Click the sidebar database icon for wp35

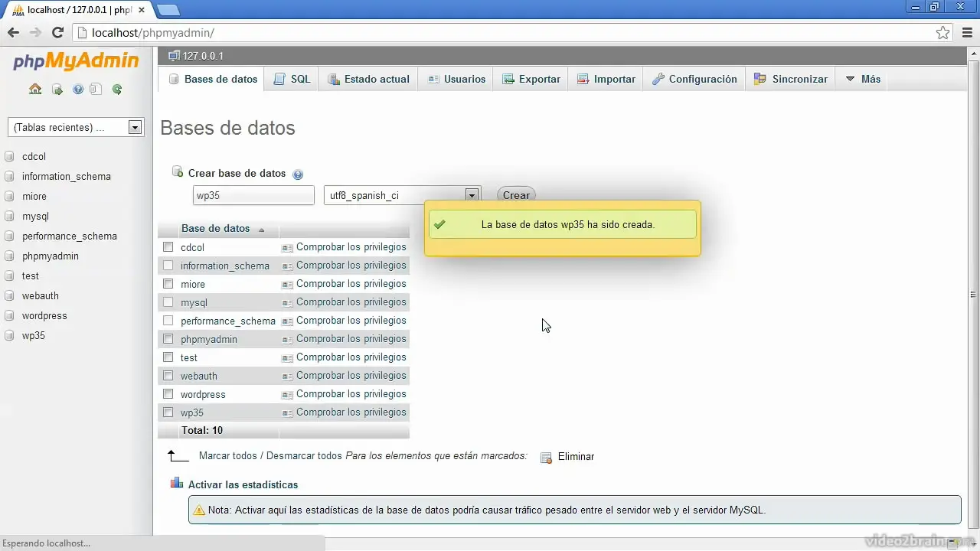[9, 336]
